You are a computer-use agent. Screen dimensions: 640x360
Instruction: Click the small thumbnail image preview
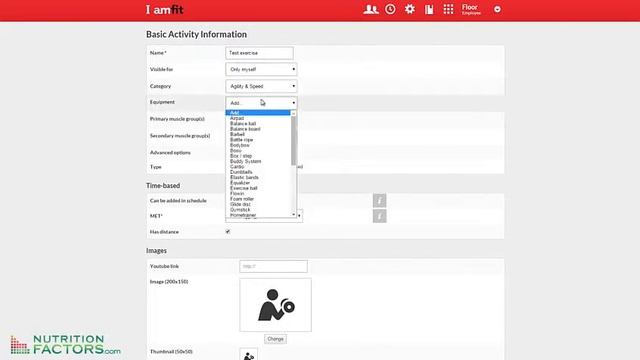click(x=249, y=354)
